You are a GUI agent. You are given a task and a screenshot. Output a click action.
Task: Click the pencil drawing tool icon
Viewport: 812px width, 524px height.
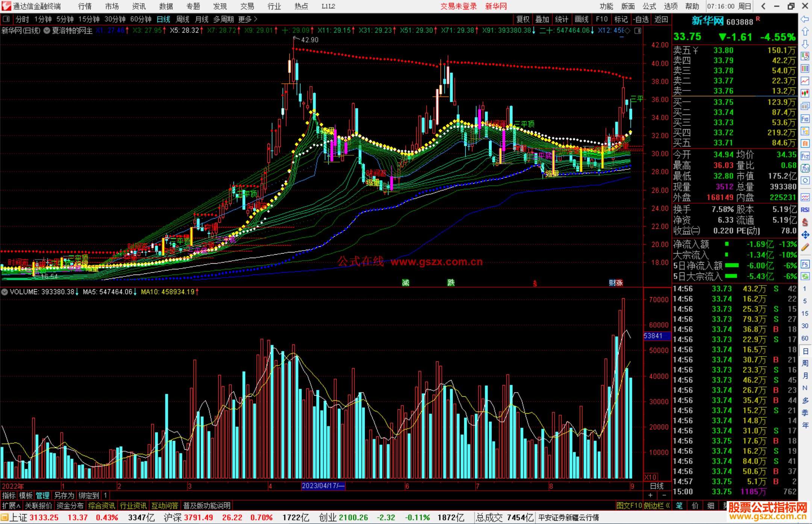pos(805,247)
